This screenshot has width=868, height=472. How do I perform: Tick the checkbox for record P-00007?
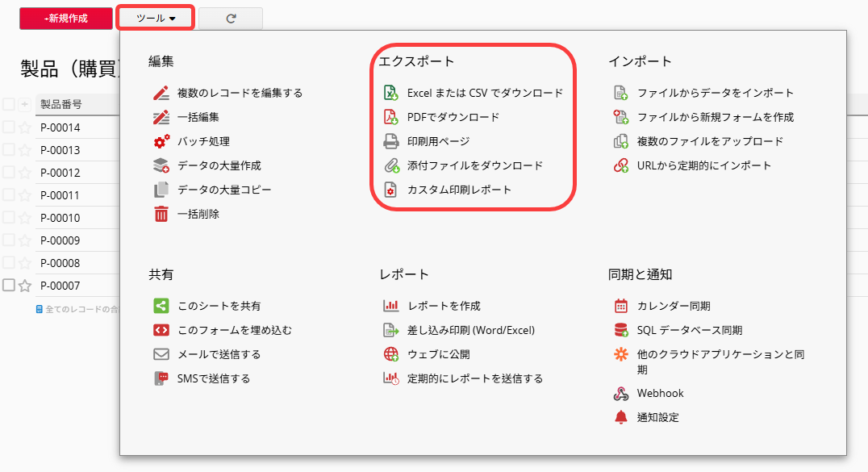point(9,285)
